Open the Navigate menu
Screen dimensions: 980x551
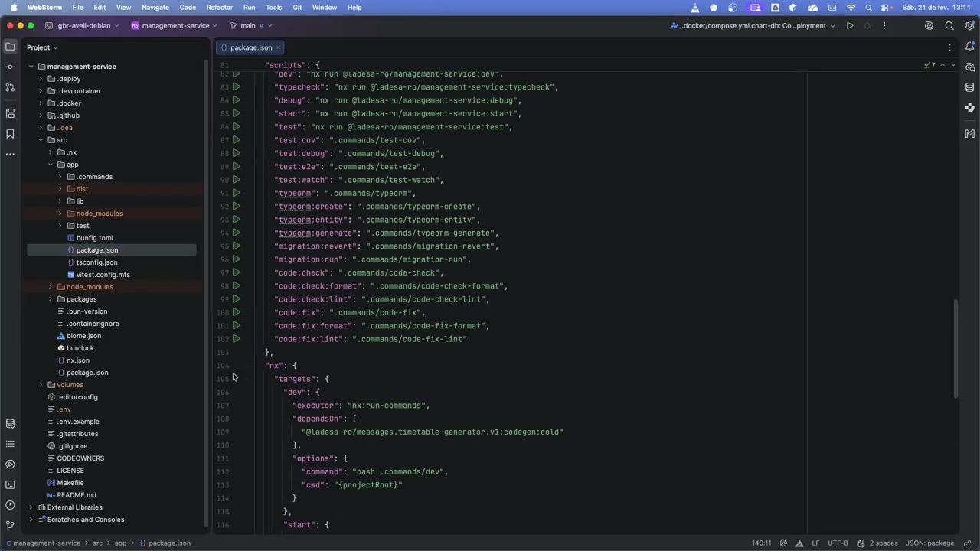[x=155, y=7]
